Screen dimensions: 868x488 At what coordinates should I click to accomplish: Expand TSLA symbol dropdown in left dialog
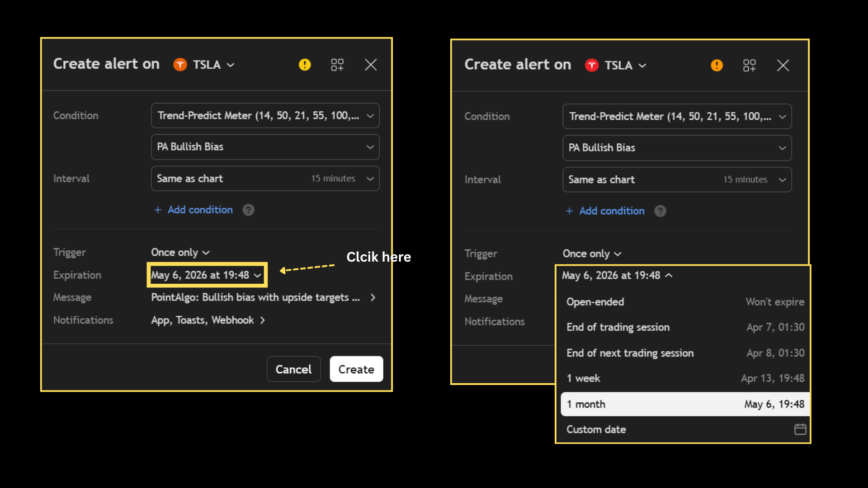click(x=213, y=65)
